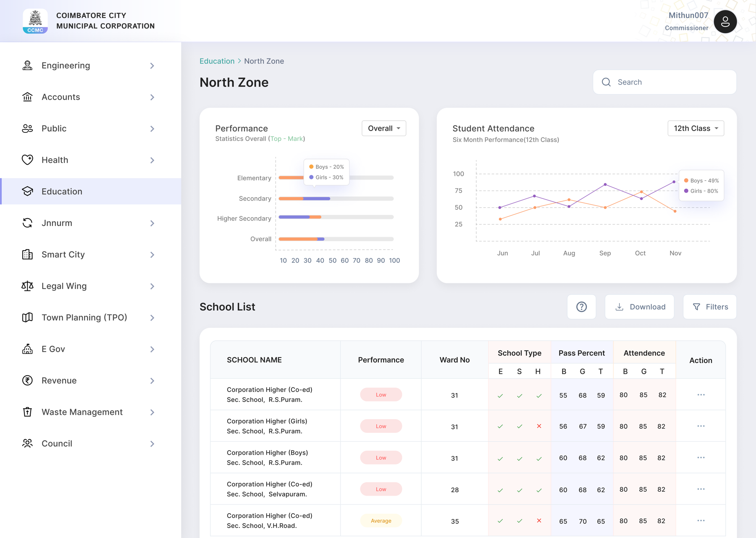Open the School List help icon
This screenshot has width=756, height=538.
tap(581, 307)
